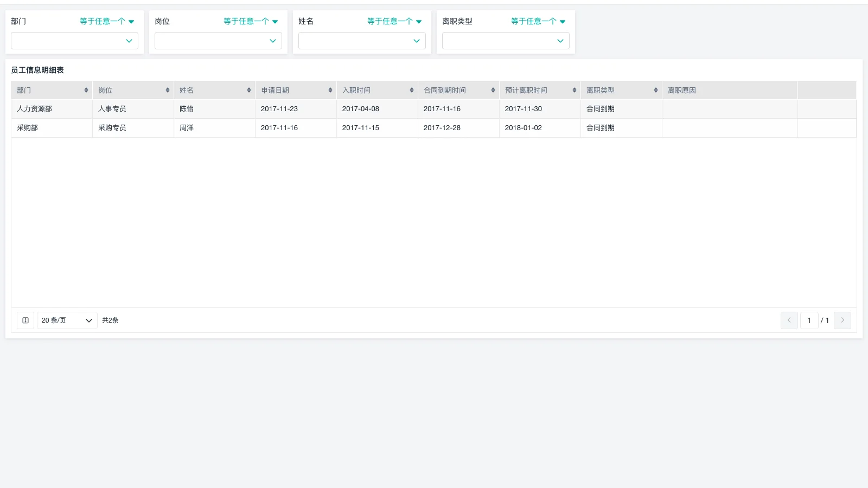868x488 pixels.
Task: Select the 陈怡 cell in the table
Action: [187, 109]
